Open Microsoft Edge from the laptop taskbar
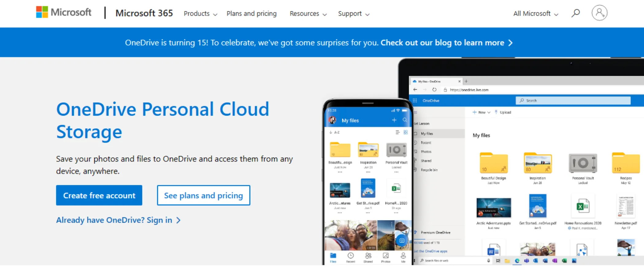This screenshot has width=644, height=276. coord(517,261)
